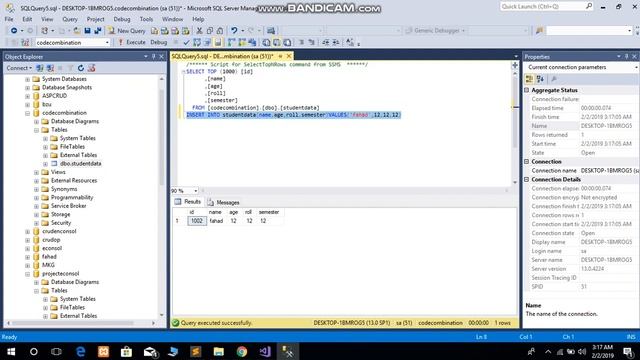The width and height of the screenshot is (640, 360).
Task: Collapse the projecteconsol database node
Action: point(27,274)
